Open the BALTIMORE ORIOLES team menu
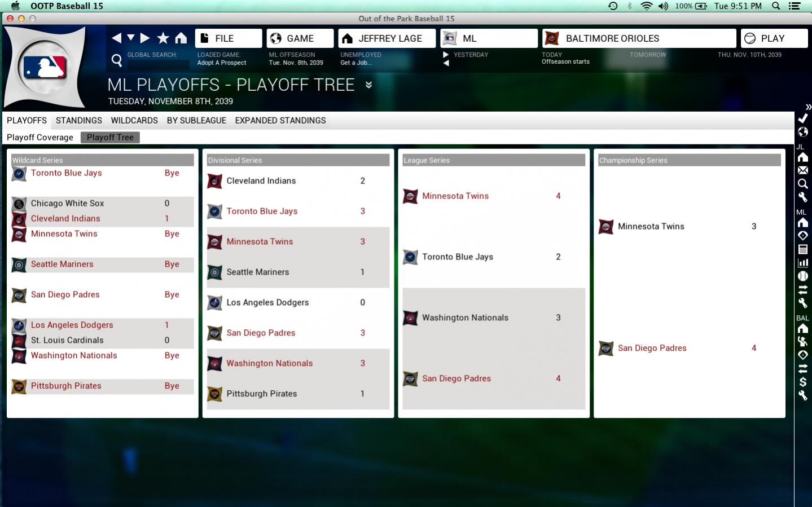 639,38
